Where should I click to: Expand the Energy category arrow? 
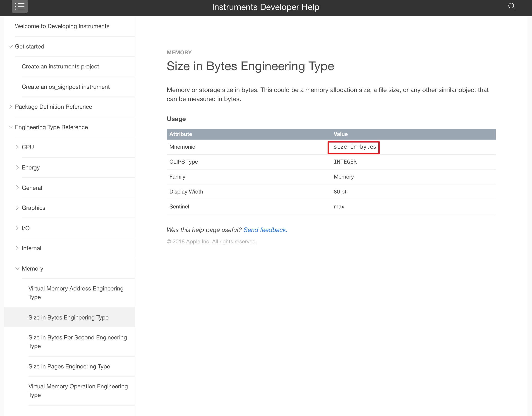click(x=17, y=167)
